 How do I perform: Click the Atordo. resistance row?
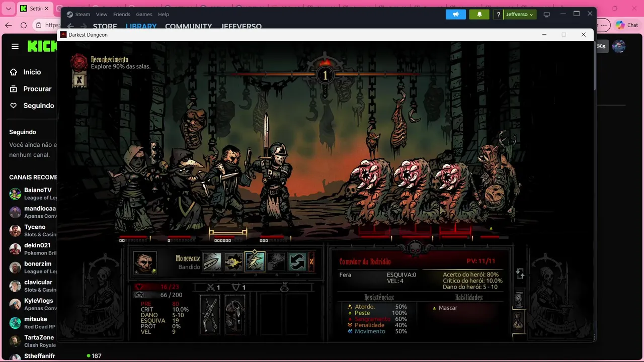(377, 307)
